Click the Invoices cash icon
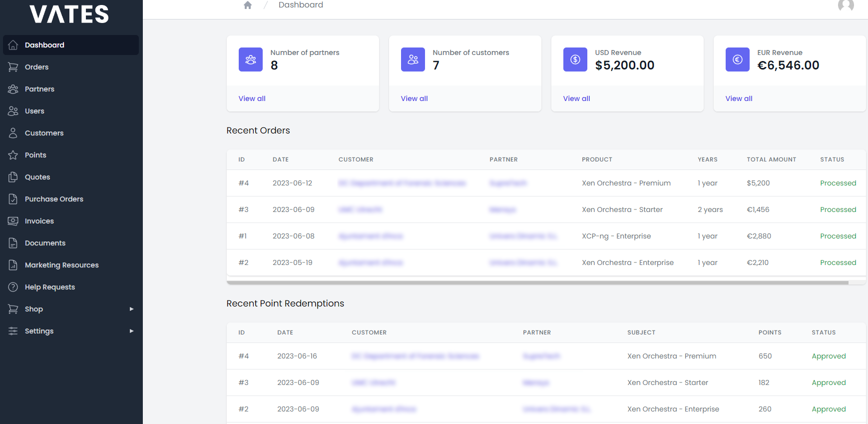868x424 pixels. [x=13, y=221]
